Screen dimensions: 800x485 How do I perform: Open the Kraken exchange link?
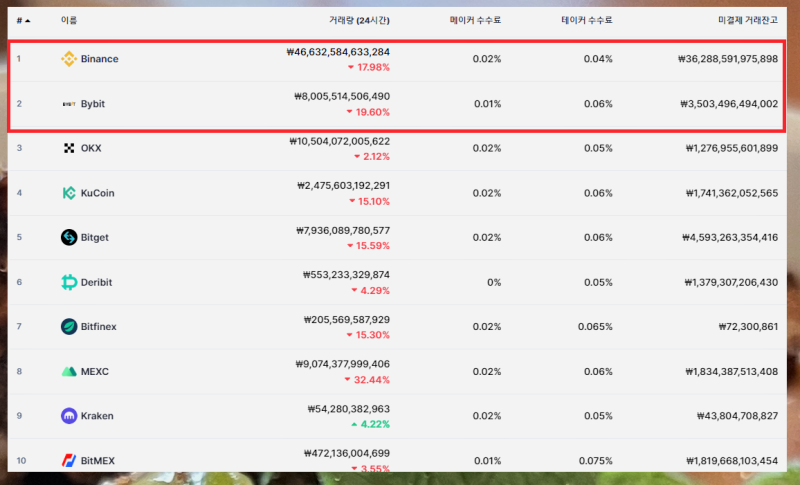pos(97,416)
